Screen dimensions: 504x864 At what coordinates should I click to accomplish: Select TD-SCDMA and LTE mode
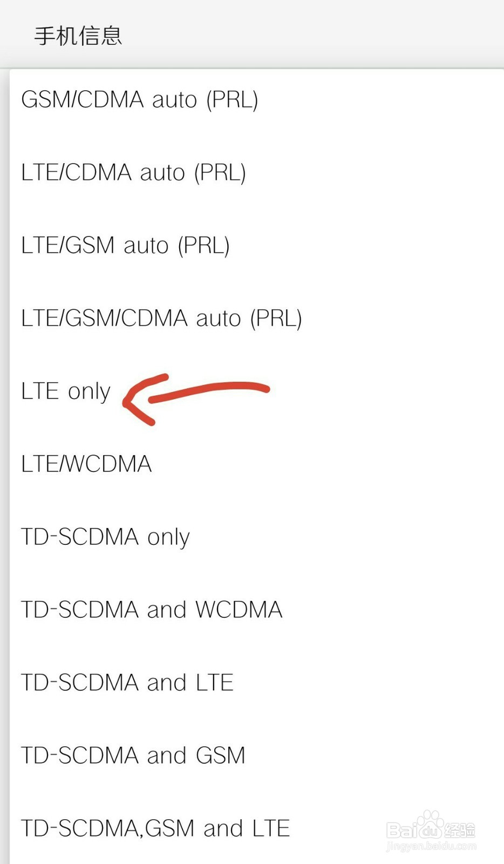127,683
